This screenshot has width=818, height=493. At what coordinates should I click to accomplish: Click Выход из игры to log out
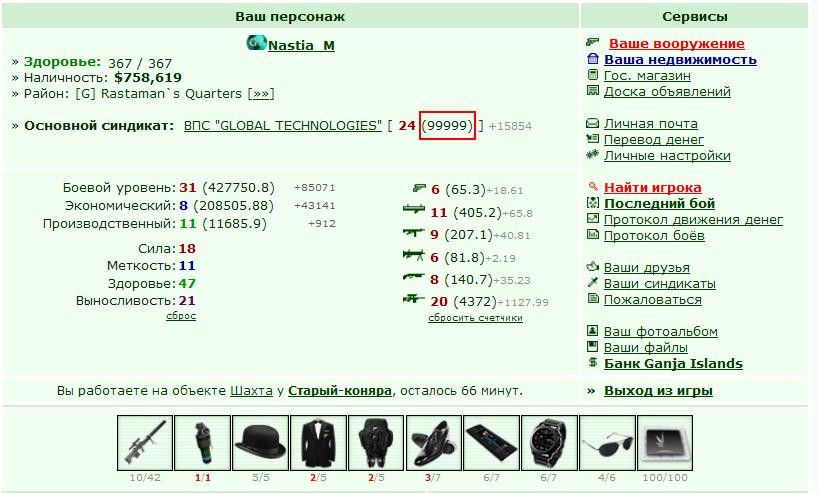(x=658, y=391)
